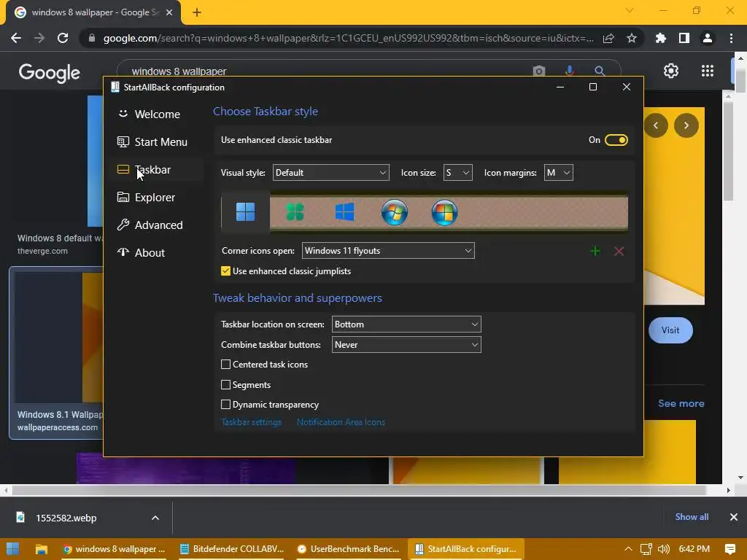The height and width of the screenshot is (560, 747).
Task: Start voice search microphone icon
Action: coord(569,71)
